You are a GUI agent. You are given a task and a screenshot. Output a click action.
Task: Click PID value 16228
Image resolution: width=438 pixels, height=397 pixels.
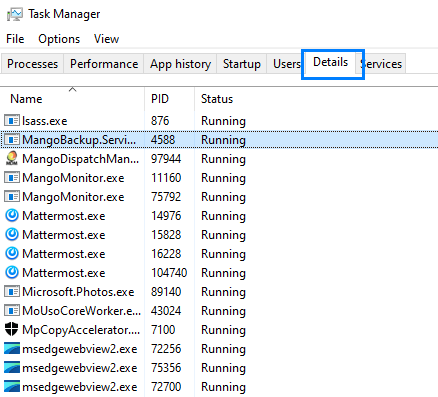[166, 254]
